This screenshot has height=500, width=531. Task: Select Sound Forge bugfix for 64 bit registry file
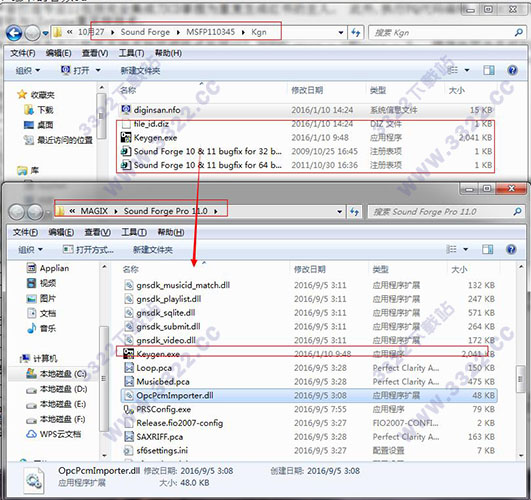306,165
